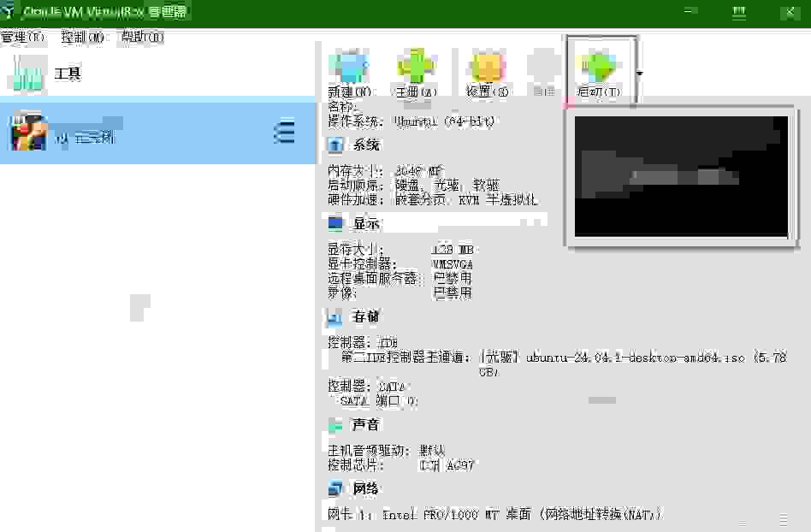Open the 显示 section header
Viewport: 811px width, 532px height.
366,224
